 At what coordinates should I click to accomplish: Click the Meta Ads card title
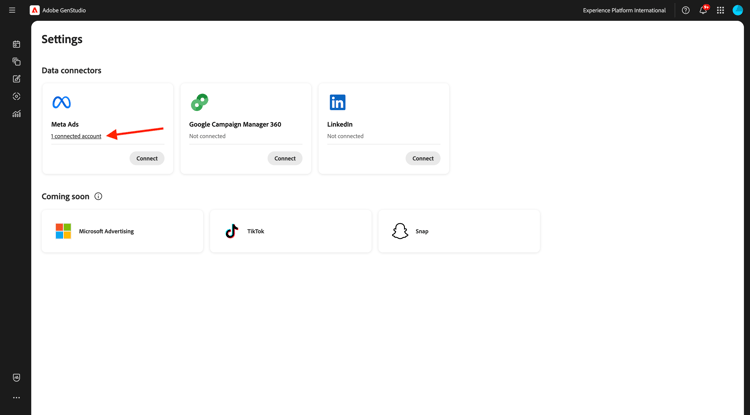[x=65, y=124]
